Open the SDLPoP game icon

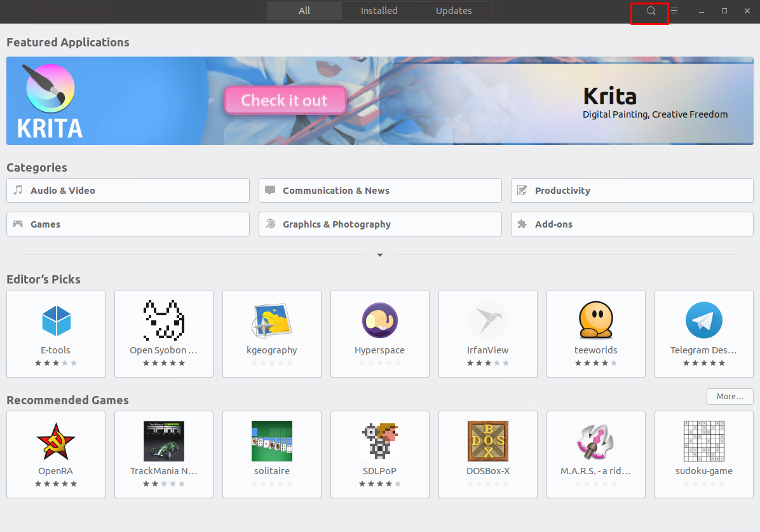tap(380, 441)
